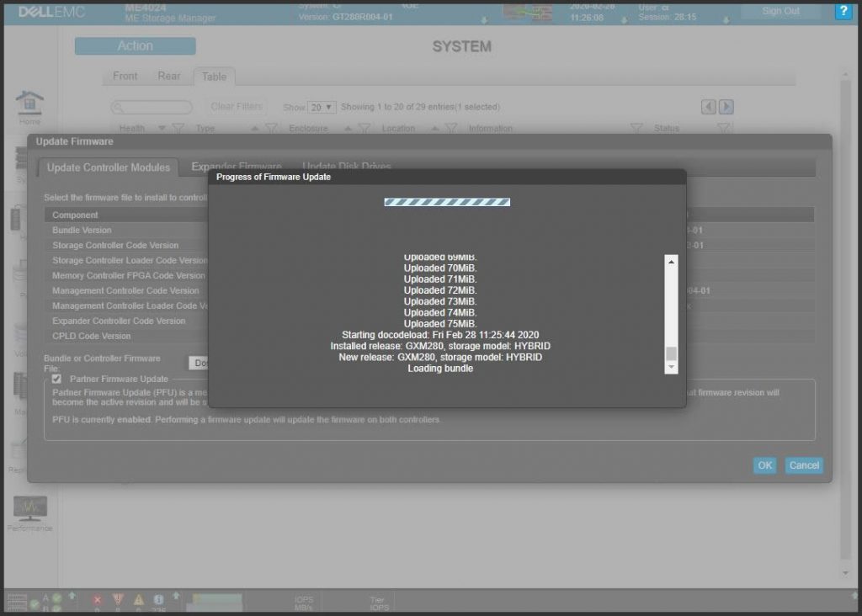862x616 pixels.
Task: Open the Performance sidebar icon
Action: point(29,513)
